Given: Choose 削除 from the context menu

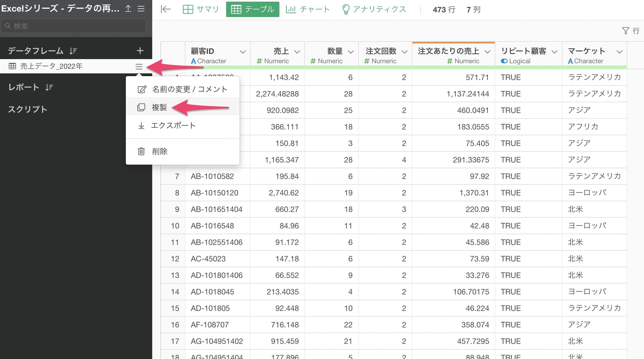Looking at the screenshot, I should coord(183,151).
